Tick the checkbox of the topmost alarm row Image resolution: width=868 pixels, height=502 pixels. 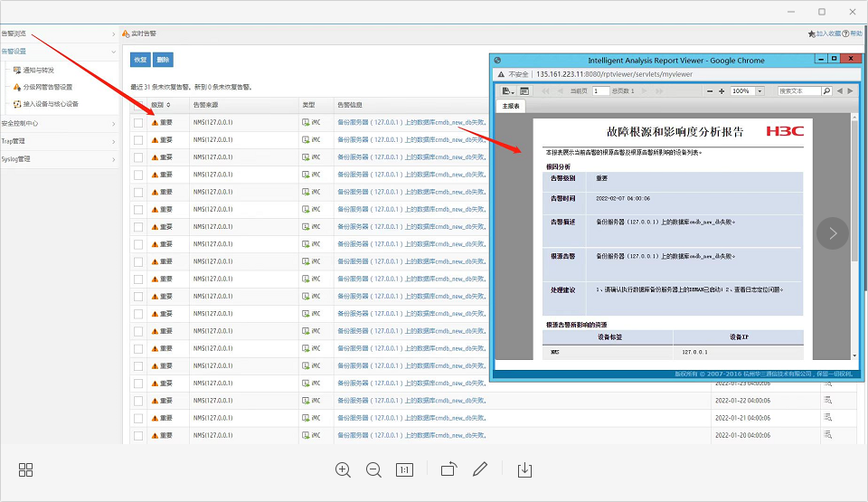pyautogui.click(x=138, y=122)
